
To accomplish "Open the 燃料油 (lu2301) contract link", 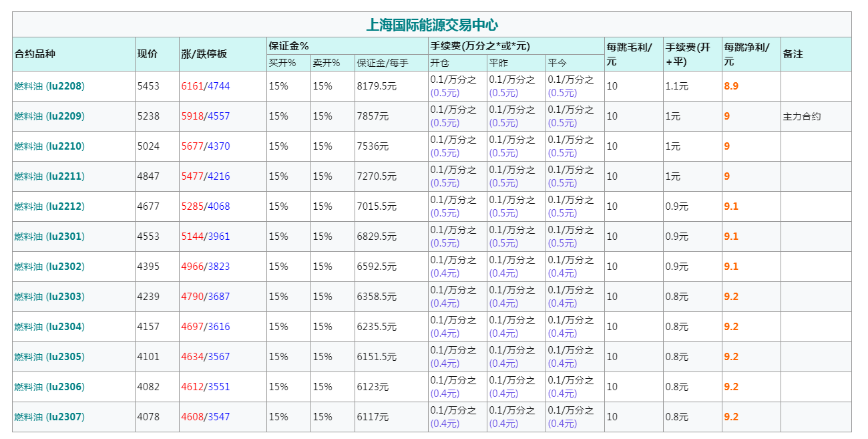I will (49, 237).
